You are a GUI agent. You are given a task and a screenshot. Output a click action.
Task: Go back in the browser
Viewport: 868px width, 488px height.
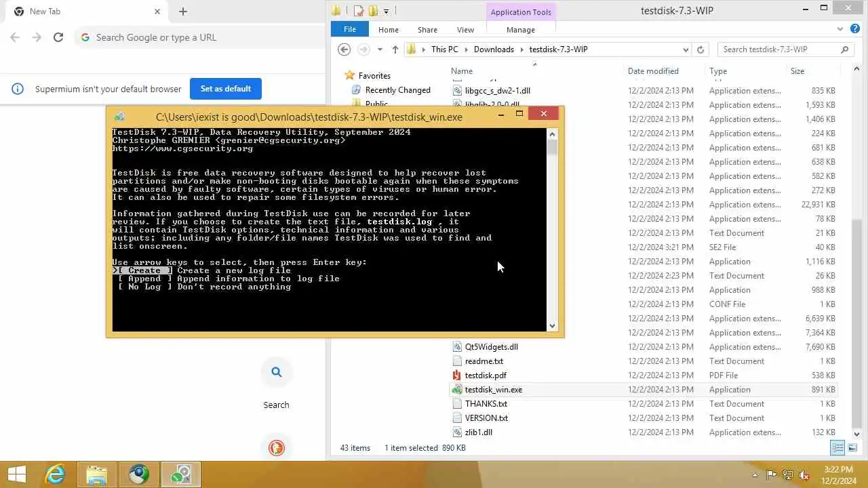tap(15, 37)
